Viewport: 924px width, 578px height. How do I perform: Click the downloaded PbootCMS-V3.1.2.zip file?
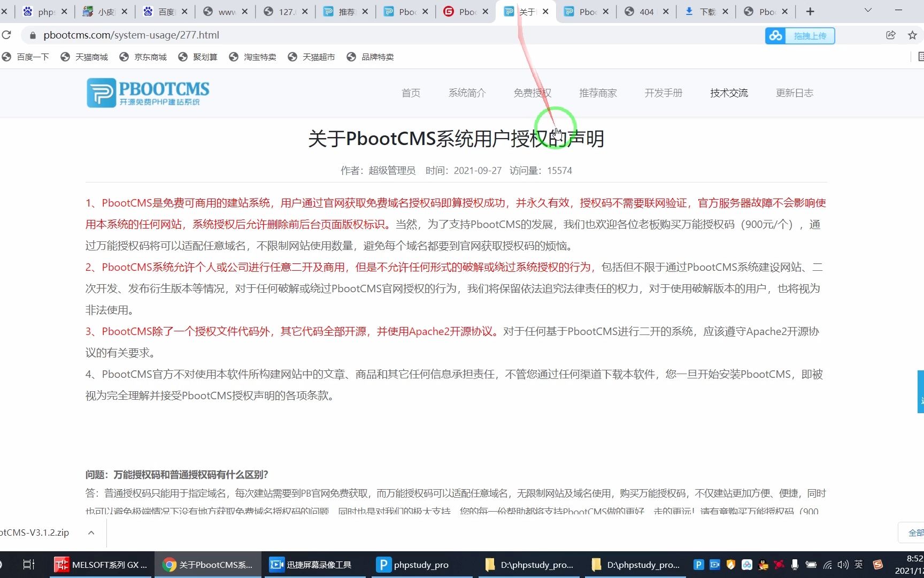pos(35,533)
